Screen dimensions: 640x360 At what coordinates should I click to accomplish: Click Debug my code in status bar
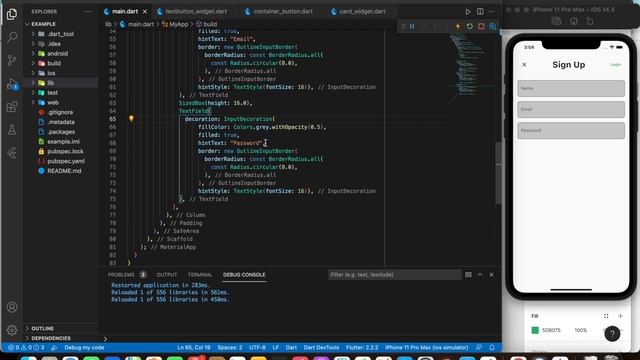point(84,348)
